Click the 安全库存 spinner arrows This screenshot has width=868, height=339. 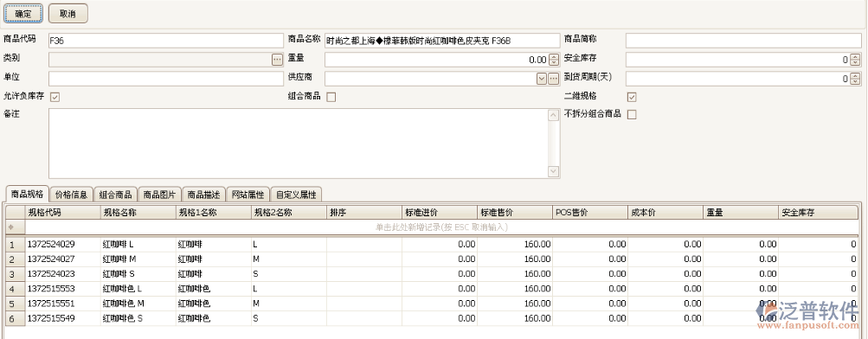point(855,60)
